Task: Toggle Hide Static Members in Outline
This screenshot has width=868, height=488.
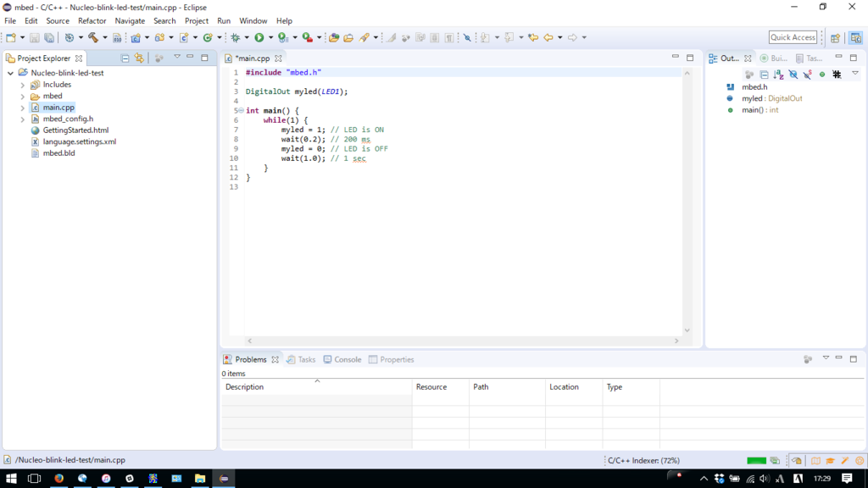Action: (x=808, y=75)
